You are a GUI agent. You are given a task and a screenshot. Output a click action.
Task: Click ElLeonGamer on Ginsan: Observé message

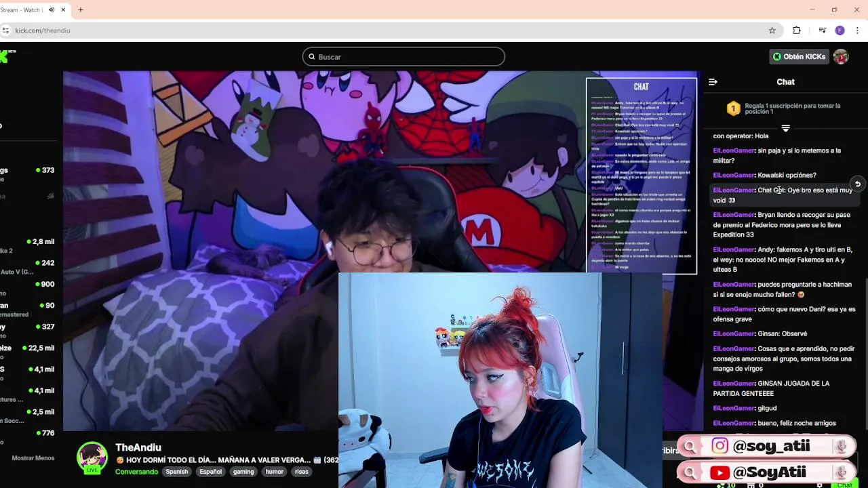pos(734,334)
